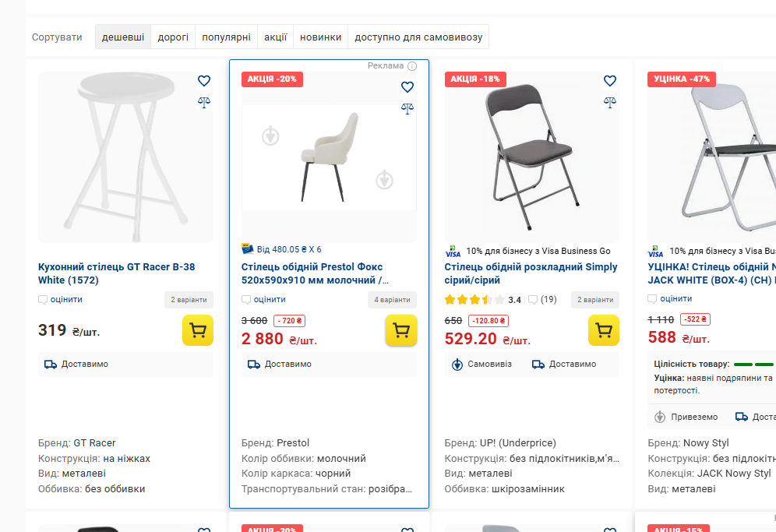This screenshot has height=532, width=776.
Task: Add GT Racer B-38 stool to favorites
Action: coord(204,81)
